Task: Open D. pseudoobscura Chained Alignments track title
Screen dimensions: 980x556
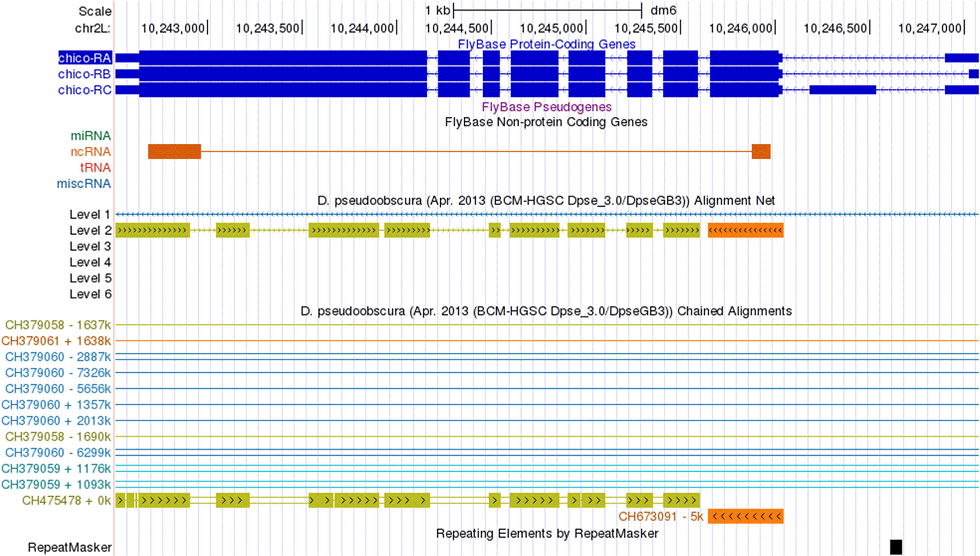Action: 546,311
